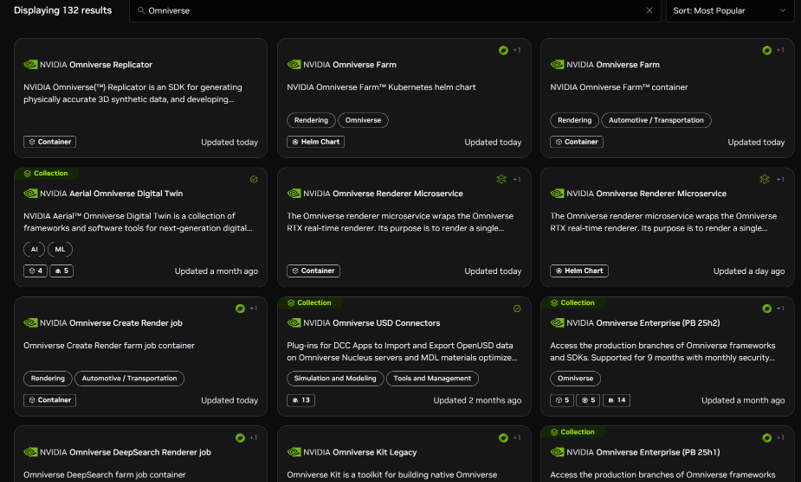The width and height of the screenshot is (801, 482).
Task: Click the NVIDIA logo on Omniverse Create Render job
Action: click(x=30, y=323)
